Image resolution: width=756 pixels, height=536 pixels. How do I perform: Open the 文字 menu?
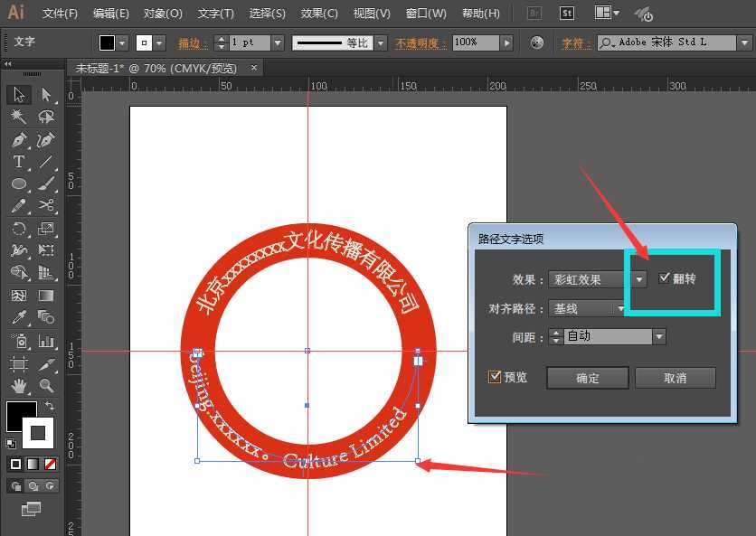point(215,14)
